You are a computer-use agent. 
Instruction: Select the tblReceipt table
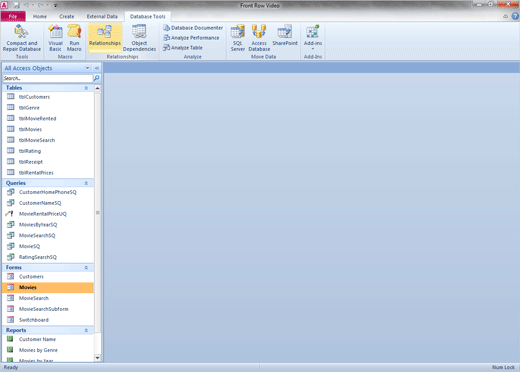[x=48, y=162]
